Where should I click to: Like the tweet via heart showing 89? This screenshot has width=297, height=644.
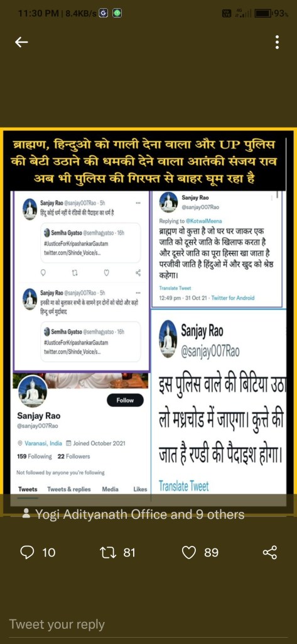(189, 553)
